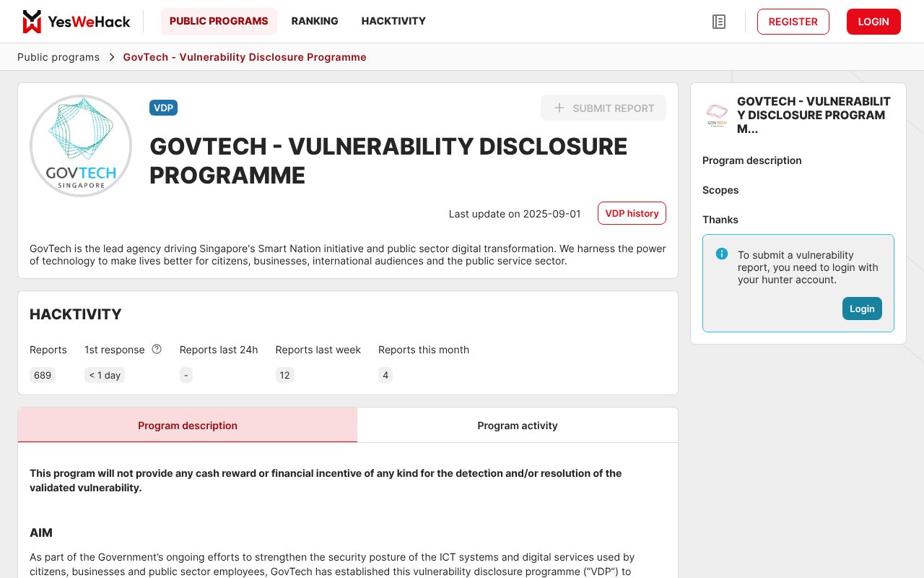Click the YesWeHack logo

76,22
